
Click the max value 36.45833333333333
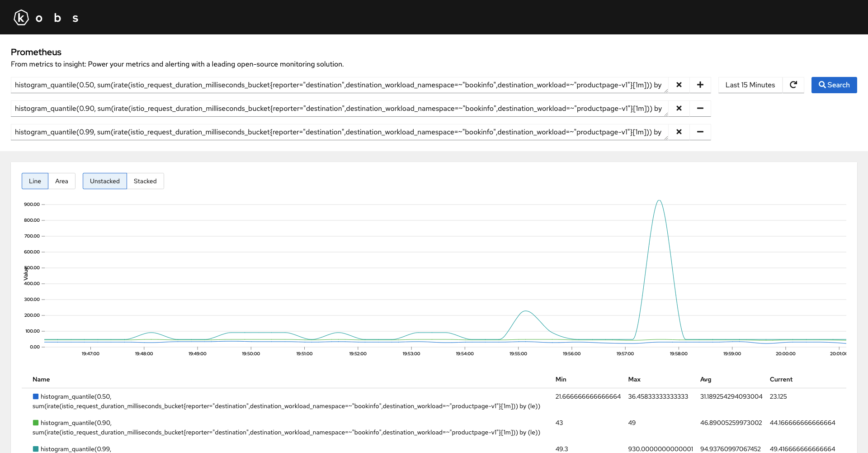click(658, 396)
